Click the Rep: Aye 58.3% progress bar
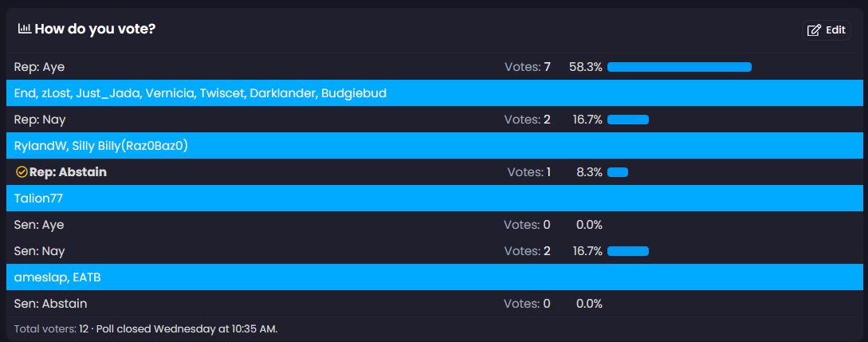Image resolution: width=868 pixels, height=342 pixels. [679, 67]
